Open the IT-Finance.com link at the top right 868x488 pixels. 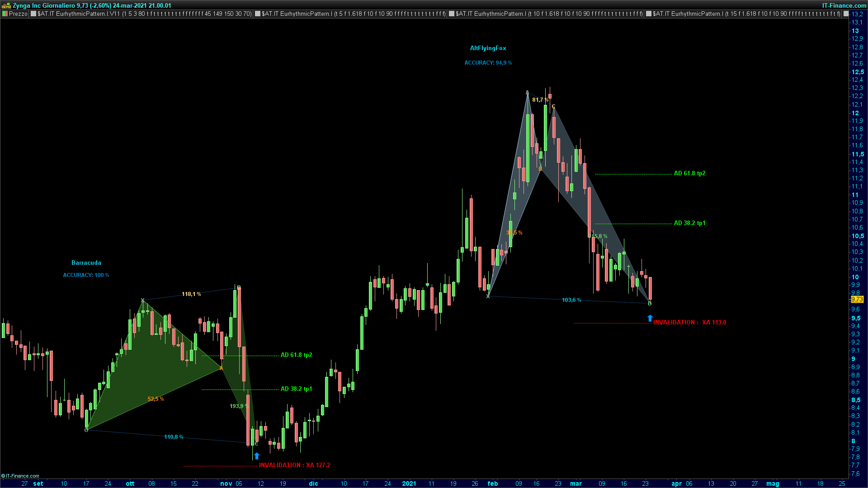(844, 5)
